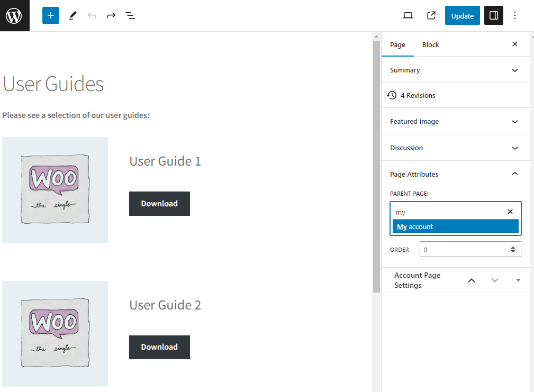Open the three-dot Options menu
The image size is (534, 392).
pos(515,16)
